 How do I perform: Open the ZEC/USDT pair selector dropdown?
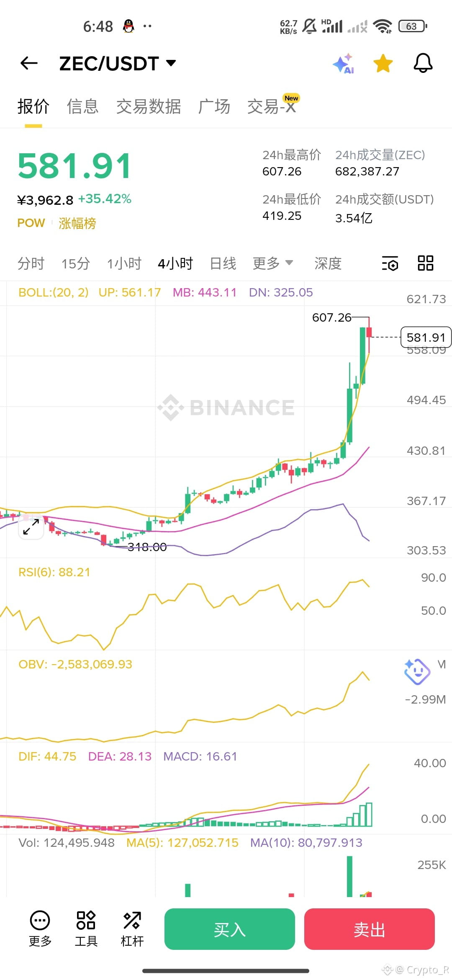[118, 64]
